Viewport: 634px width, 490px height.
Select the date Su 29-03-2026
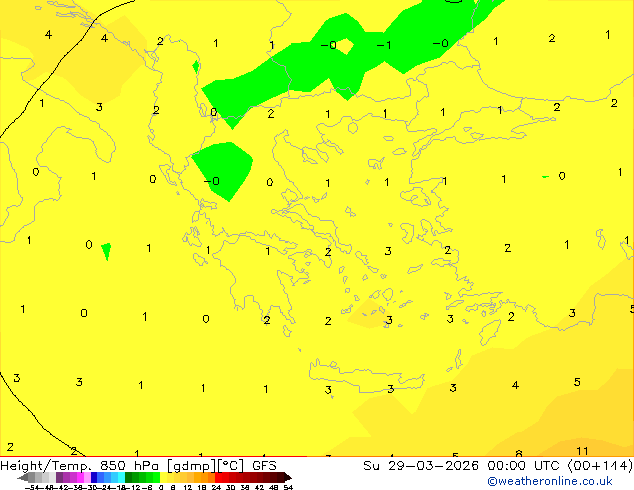pos(421,466)
